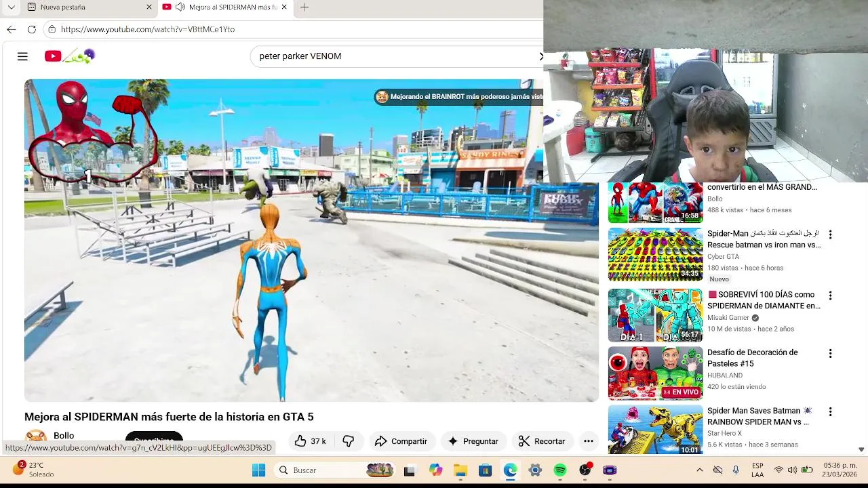The width and height of the screenshot is (868, 488).
Task: Click the address bar URL field
Action: point(292,29)
